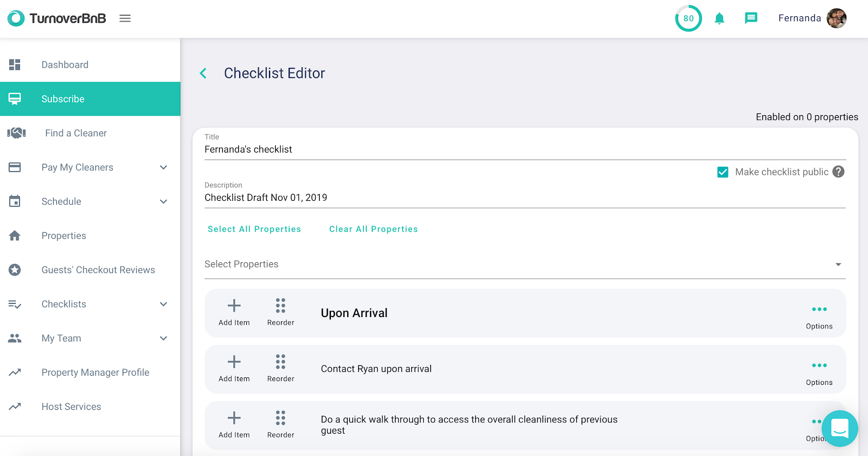Click Reorder handle for Contact Ryan item
The image size is (868, 456).
click(280, 368)
